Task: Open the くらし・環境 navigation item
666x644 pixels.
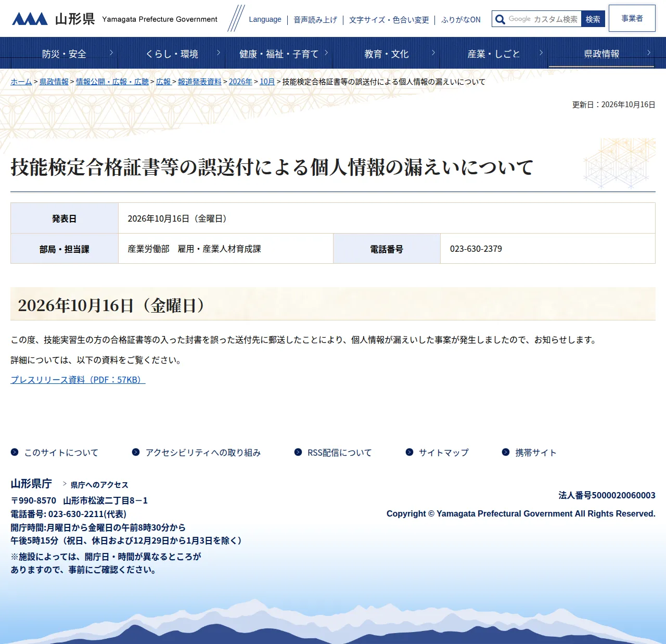Action: pyautogui.click(x=172, y=54)
